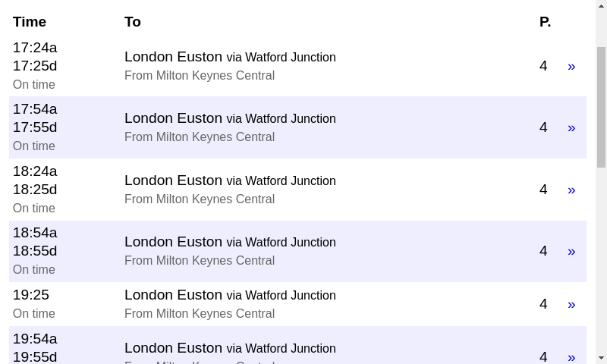This screenshot has height=364, width=607.
Task: Click the Time column header
Action: 30,22
